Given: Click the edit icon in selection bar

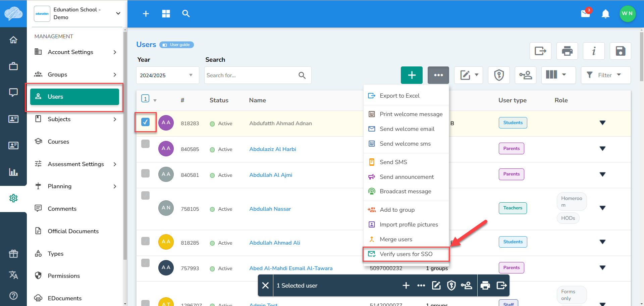Looking at the screenshot, I should (436, 286).
